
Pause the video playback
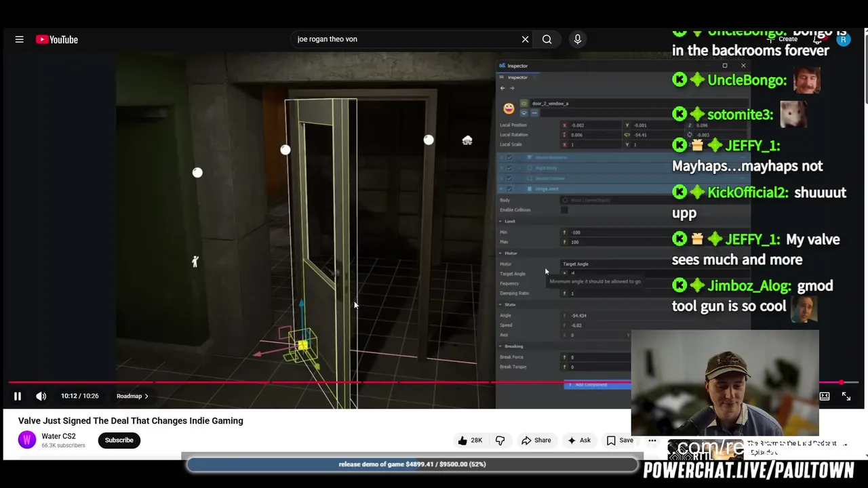coord(18,396)
